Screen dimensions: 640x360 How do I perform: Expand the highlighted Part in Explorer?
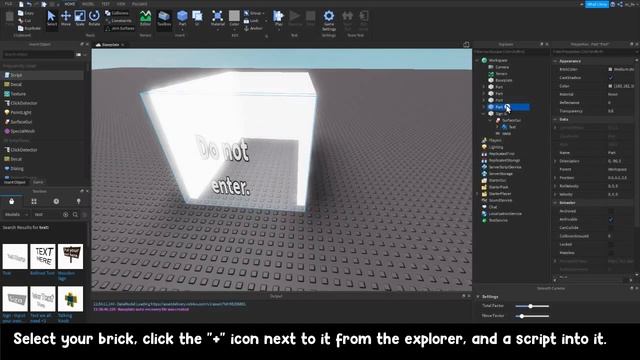484,107
